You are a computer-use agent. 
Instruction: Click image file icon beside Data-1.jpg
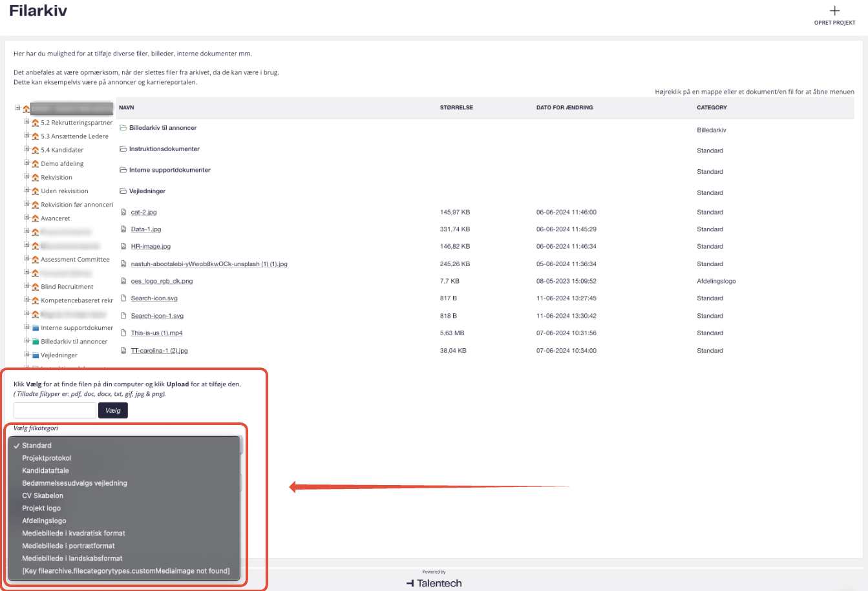[x=123, y=229]
